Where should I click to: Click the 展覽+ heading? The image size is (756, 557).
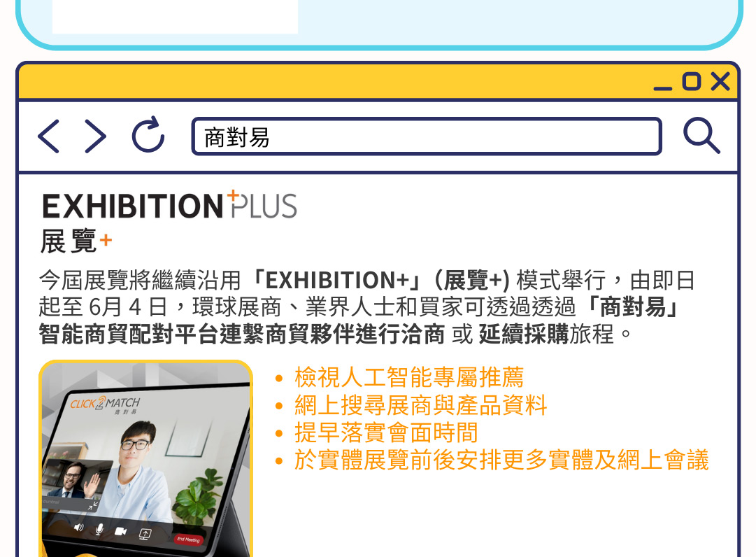76,241
